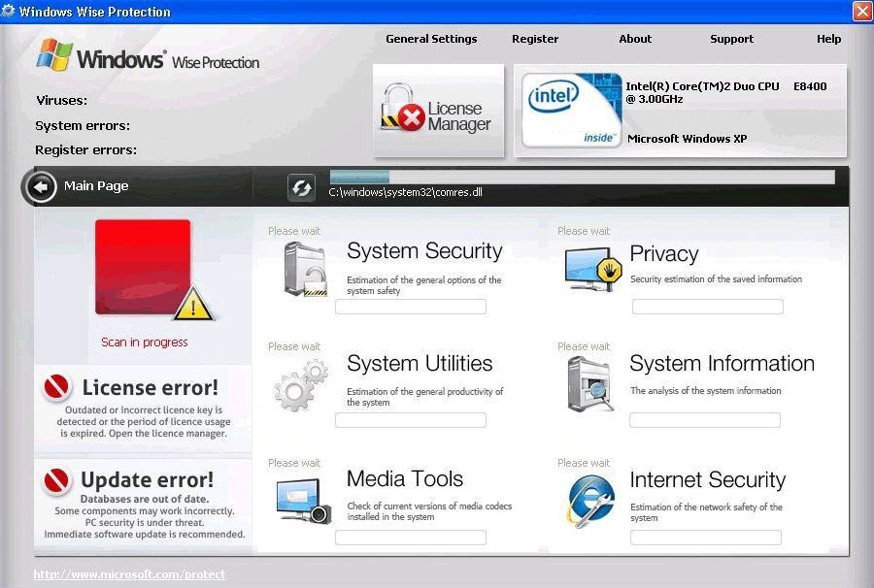Viewport: 874px width, 588px height.
Task: Open the System Information computer icon
Action: [x=591, y=384]
